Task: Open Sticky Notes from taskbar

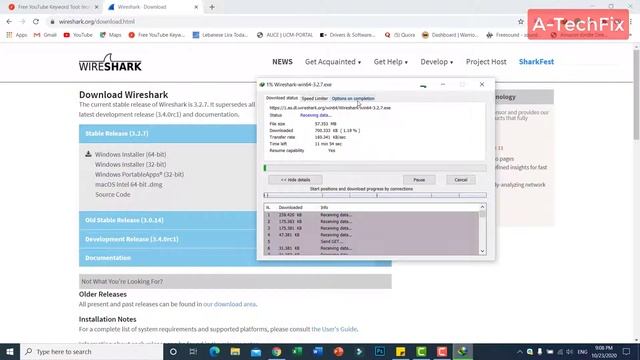Action: coord(400,351)
